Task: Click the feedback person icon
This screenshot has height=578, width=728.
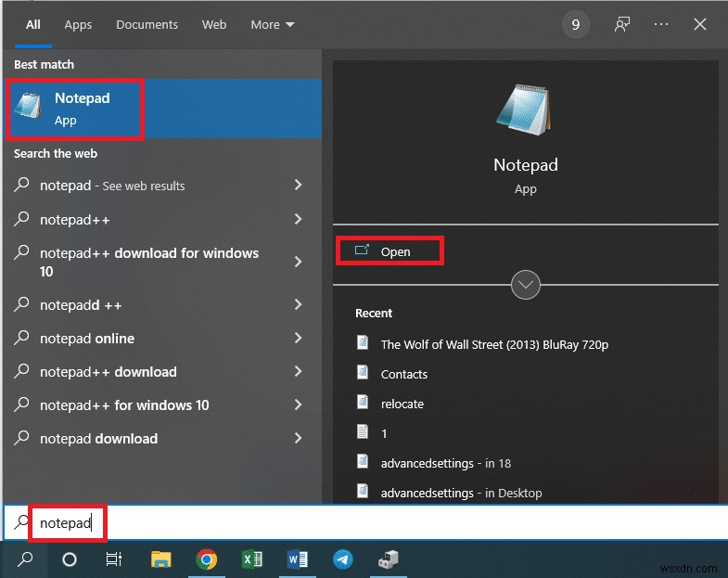Action: pos(621,24)
